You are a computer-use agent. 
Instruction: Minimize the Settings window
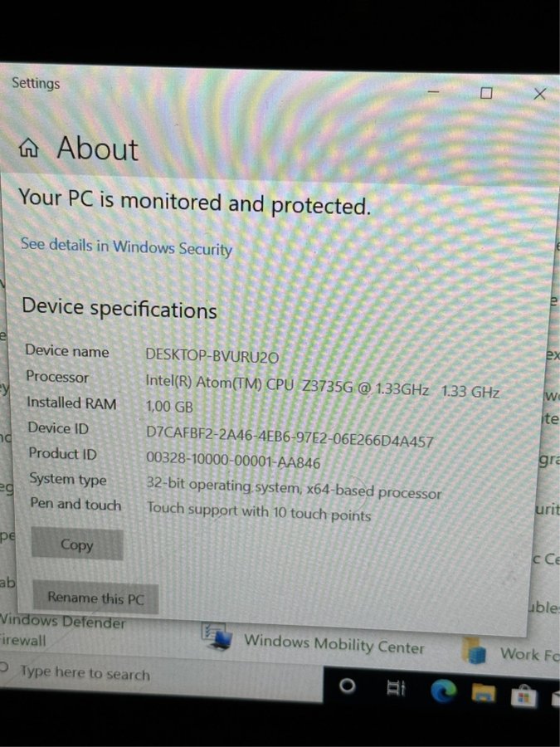pyautogui.click(x=433, y=91)
